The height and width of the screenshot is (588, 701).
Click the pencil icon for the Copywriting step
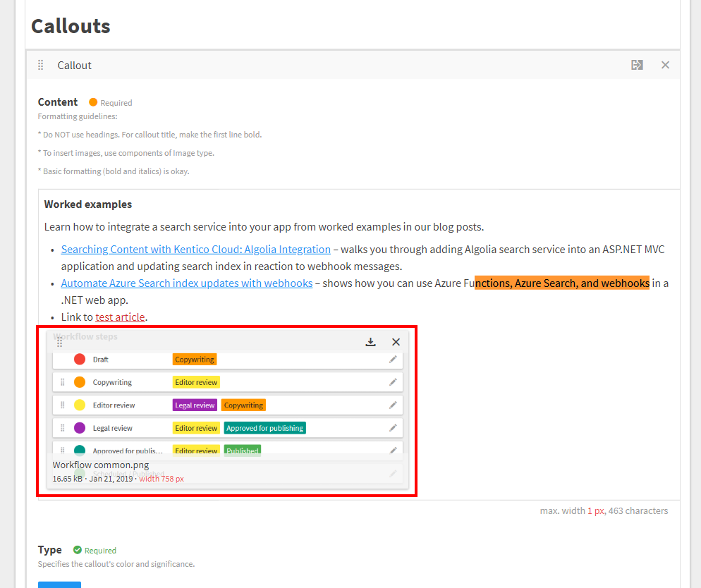pyautogui.click(x=393, y=381)
